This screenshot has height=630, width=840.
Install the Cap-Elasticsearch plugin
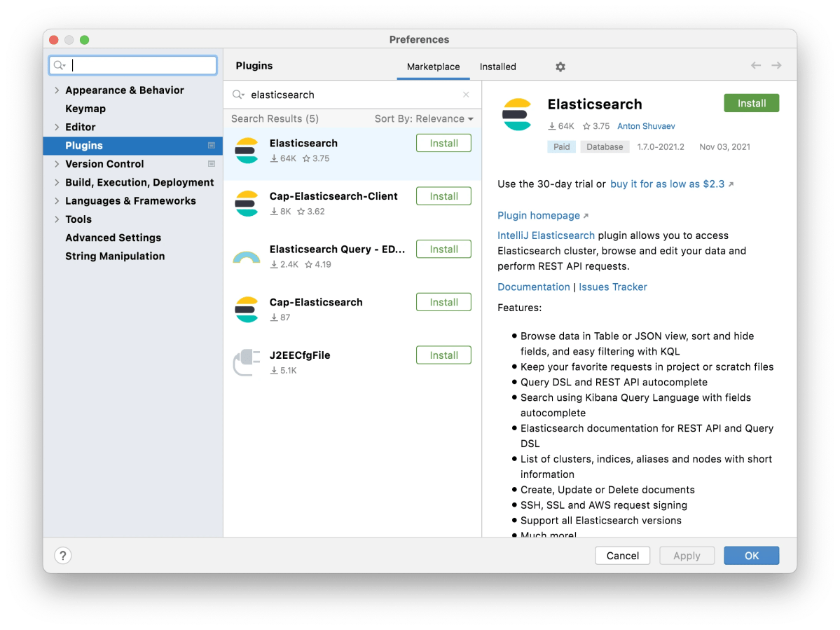pyautogui.click(x=443, y=302)
